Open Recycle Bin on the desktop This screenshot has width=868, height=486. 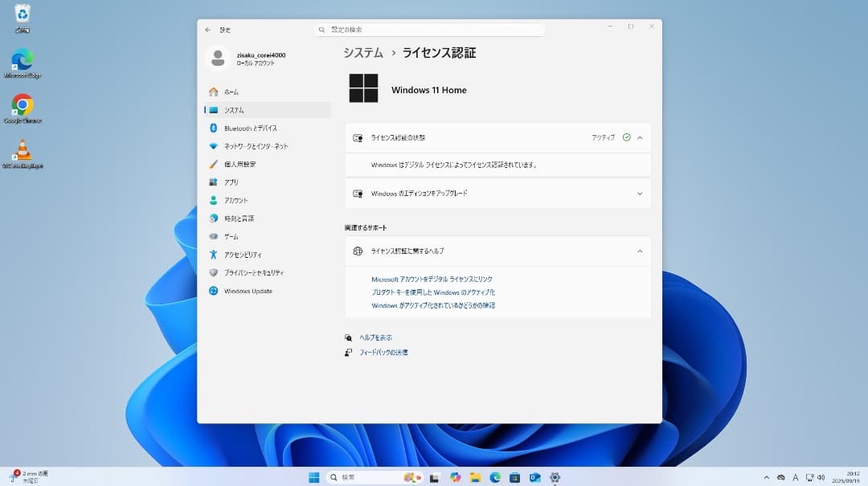23,18
